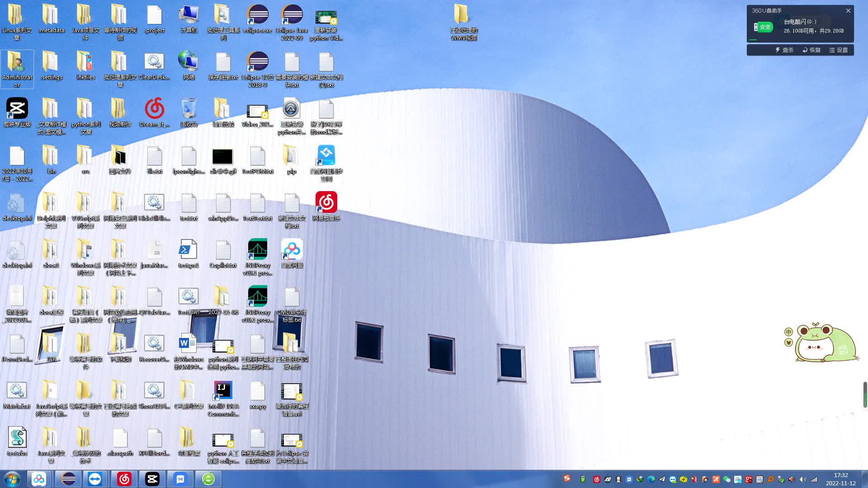Toggle the volume speaker tray icon
The image size is (868, 488).
click(802, 479)
